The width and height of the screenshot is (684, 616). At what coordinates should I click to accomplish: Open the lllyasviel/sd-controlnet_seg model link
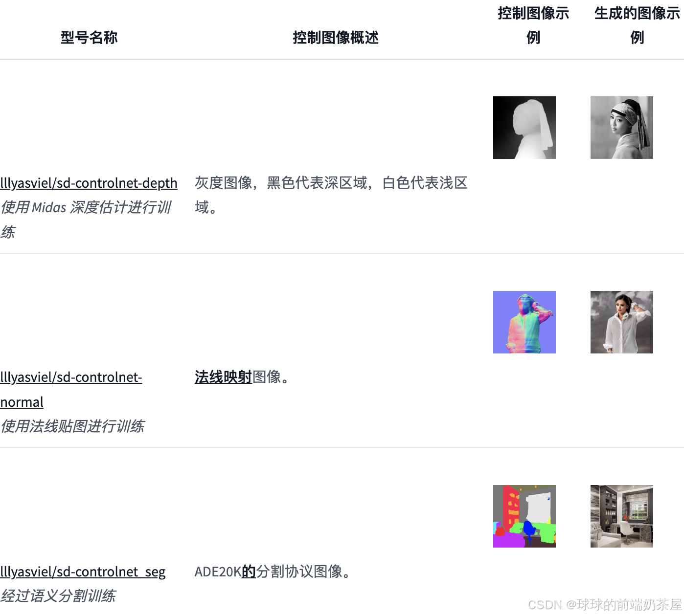(83, 572)
